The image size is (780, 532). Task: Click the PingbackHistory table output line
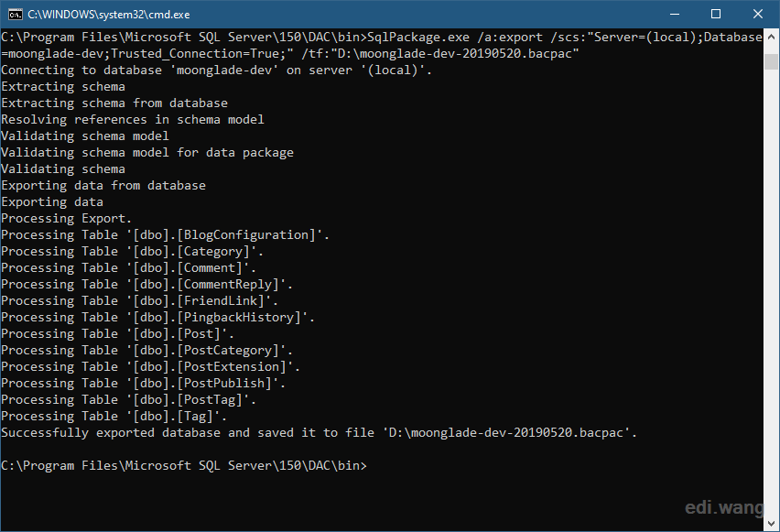click(x=157, y=318)
